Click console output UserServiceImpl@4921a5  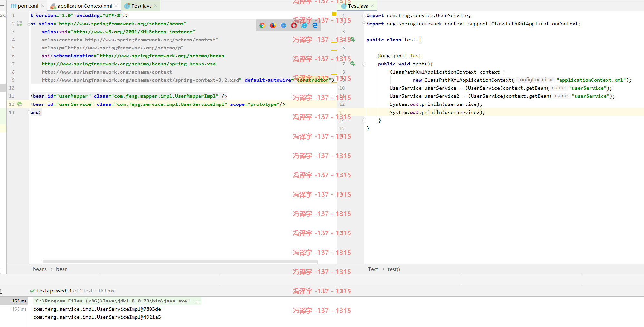click(97, 317)
